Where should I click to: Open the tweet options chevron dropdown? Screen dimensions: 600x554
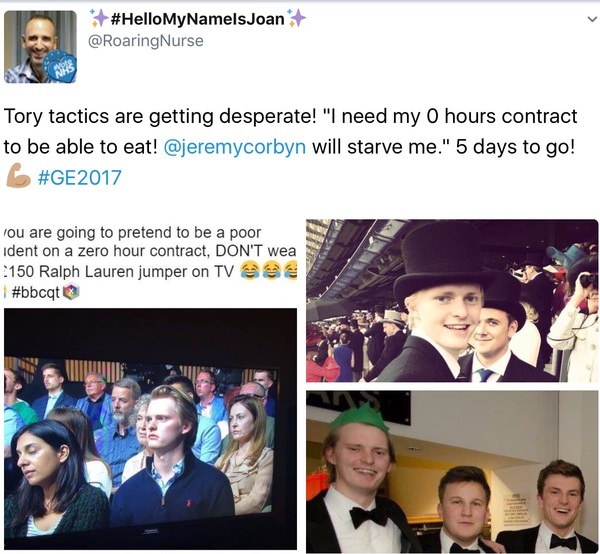pos(592,19)
